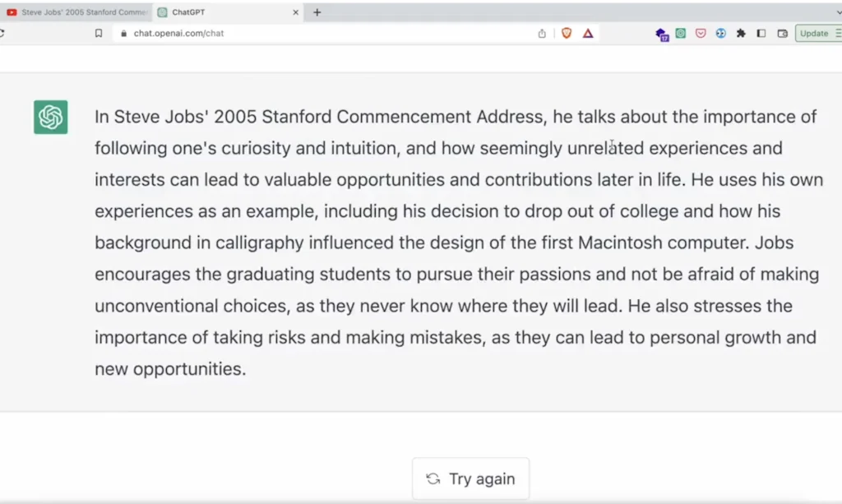
Task: Click the Try again button
Action: [x=470, y=478]
